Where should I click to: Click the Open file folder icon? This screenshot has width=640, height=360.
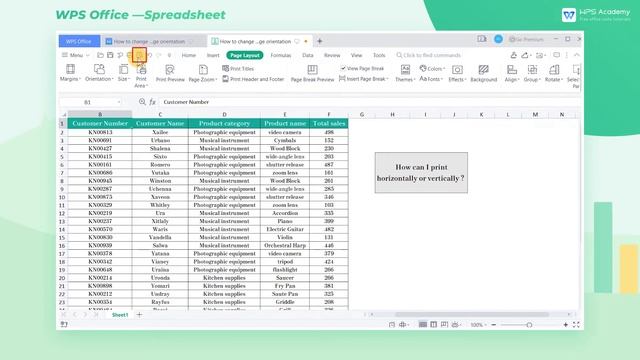(100, 55)
